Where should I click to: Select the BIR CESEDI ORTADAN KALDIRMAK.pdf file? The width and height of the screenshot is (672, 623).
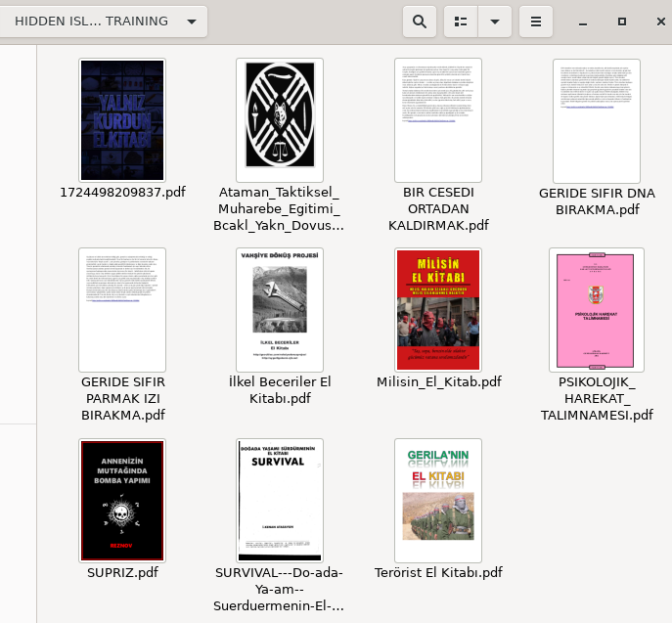click(438, 120)
